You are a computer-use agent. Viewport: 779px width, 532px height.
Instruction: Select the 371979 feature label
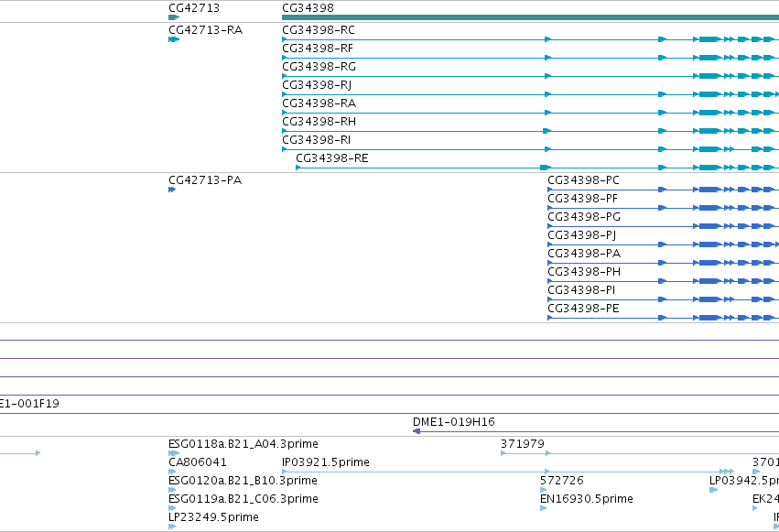[522, 443]
